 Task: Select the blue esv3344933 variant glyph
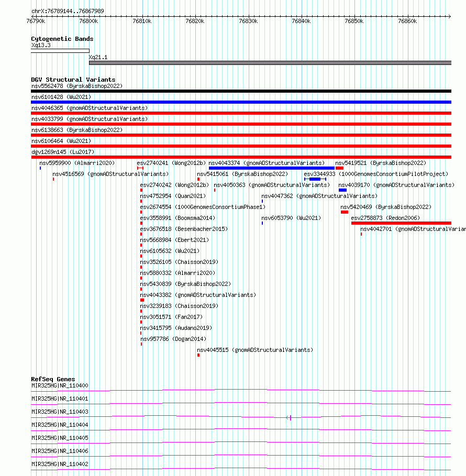coord(315,179)
